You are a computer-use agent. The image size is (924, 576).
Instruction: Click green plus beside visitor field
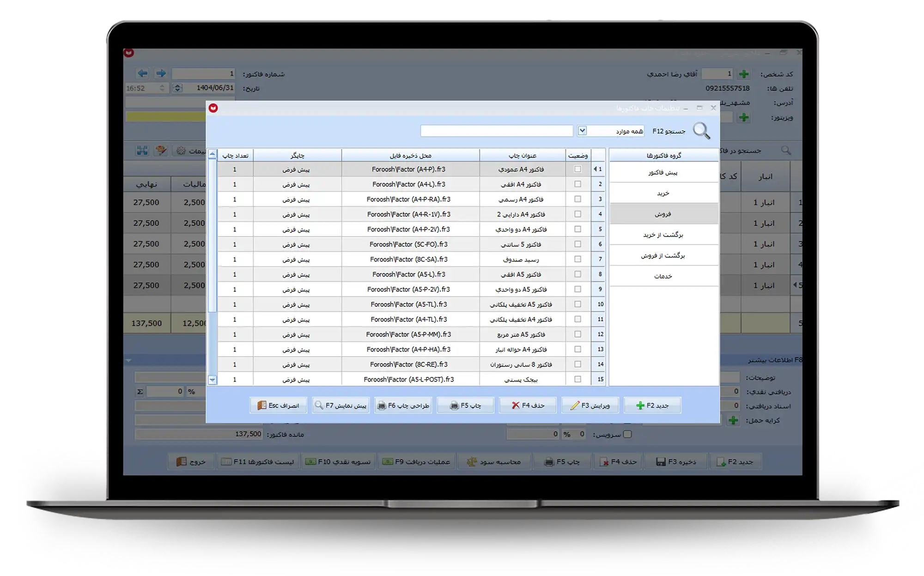pyautogui.click(x=744, y=117)
